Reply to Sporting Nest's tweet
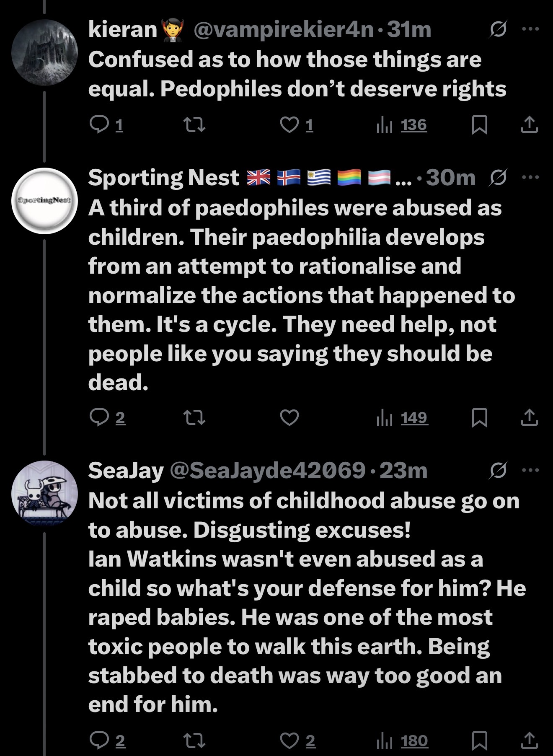The width and height of the screenshot is (553, 756). [99, 417]
